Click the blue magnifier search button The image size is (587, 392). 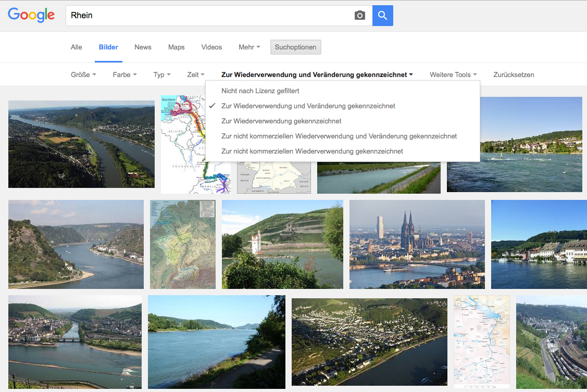383,15
